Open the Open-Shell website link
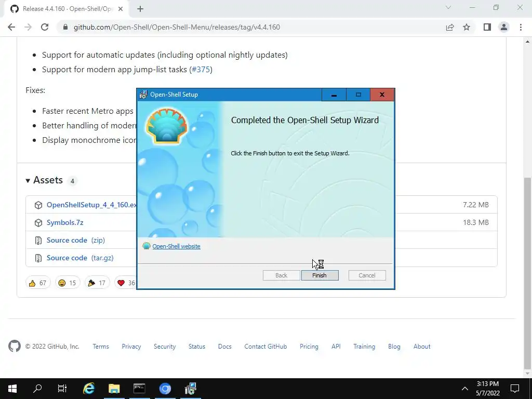This screenshot has width=532, height=399. [176, 246]
